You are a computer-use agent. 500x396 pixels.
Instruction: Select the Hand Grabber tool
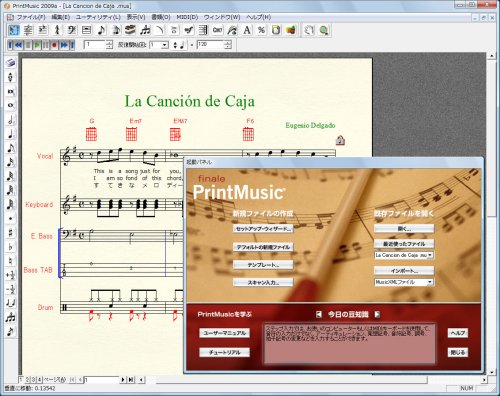tap(309, 30)
